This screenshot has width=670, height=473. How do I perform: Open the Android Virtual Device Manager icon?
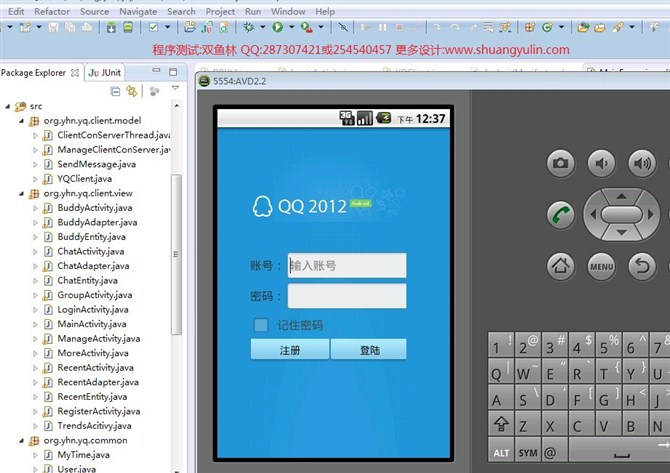click(128, 27)
